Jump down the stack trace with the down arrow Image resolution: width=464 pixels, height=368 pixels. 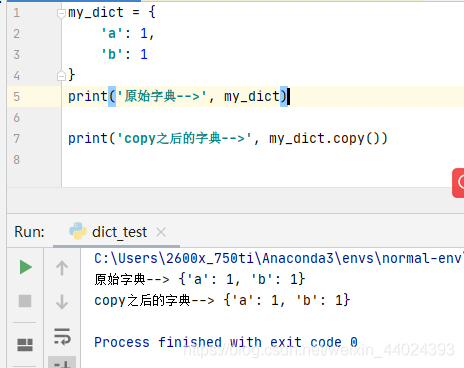click(x=62, y=302)
